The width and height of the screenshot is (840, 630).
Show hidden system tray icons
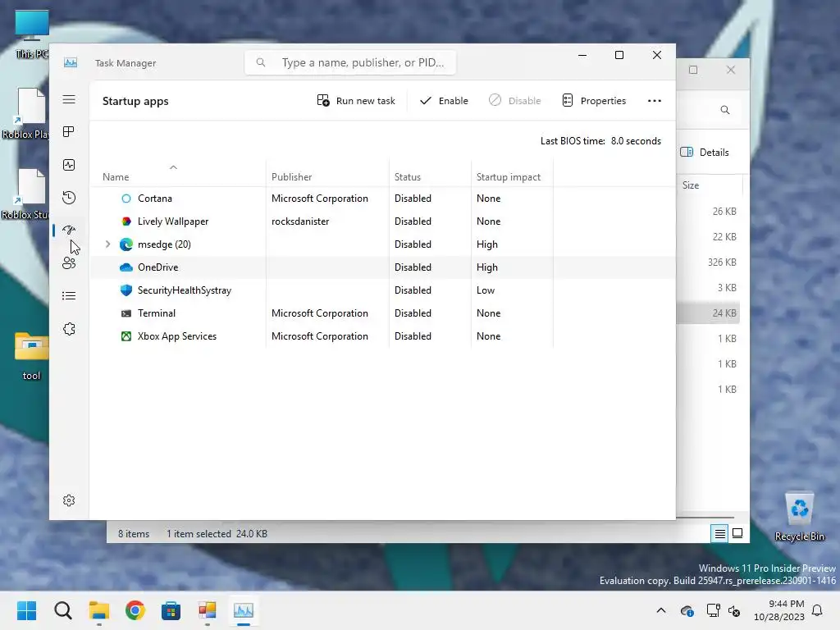click(x=661, y=610)
